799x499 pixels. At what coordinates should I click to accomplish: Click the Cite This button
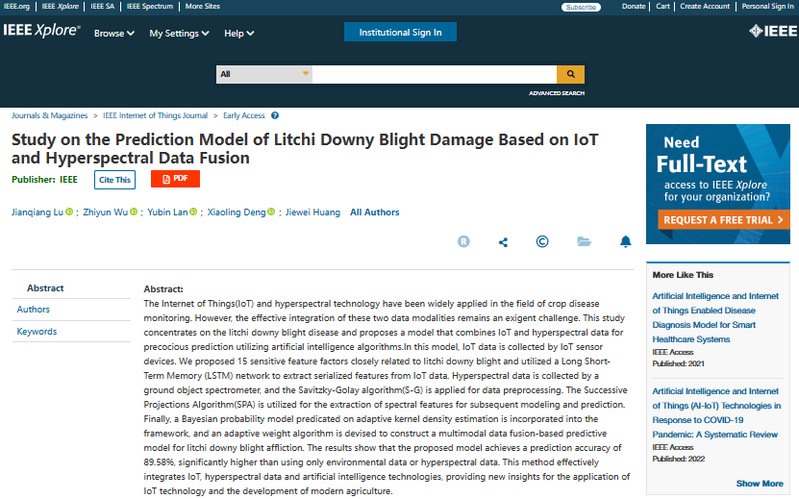click(115, 180)
